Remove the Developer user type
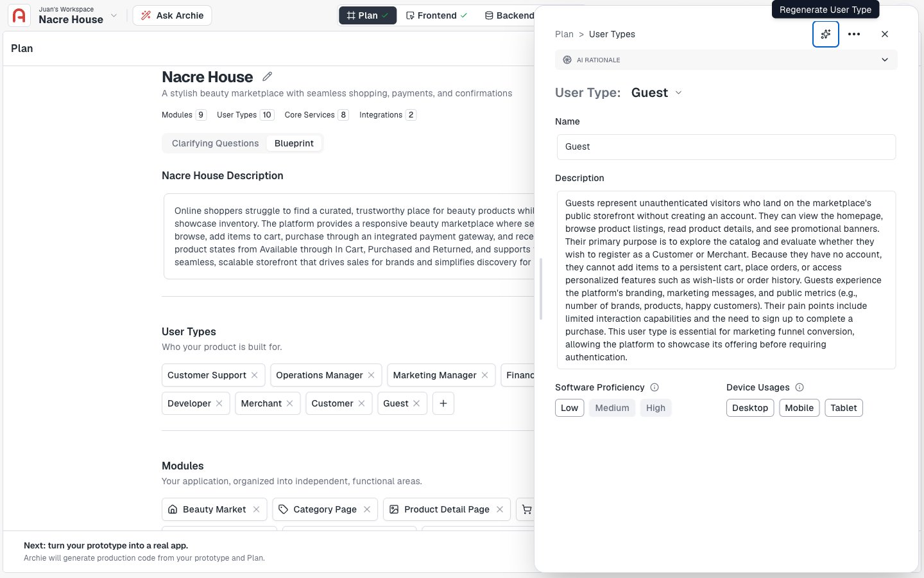This screenshot has height=578, width=924. [x=219, y=403]
